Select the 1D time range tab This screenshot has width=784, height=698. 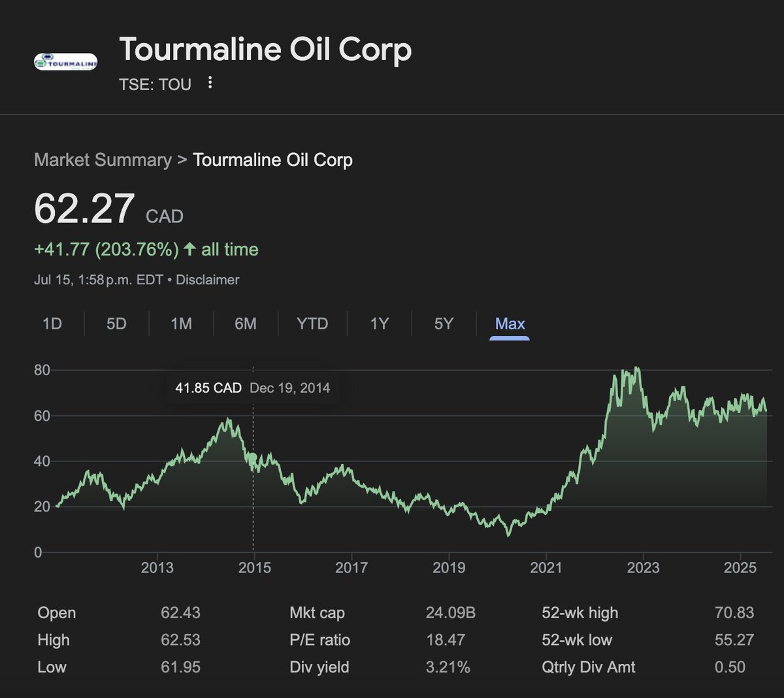click(52, 324)
